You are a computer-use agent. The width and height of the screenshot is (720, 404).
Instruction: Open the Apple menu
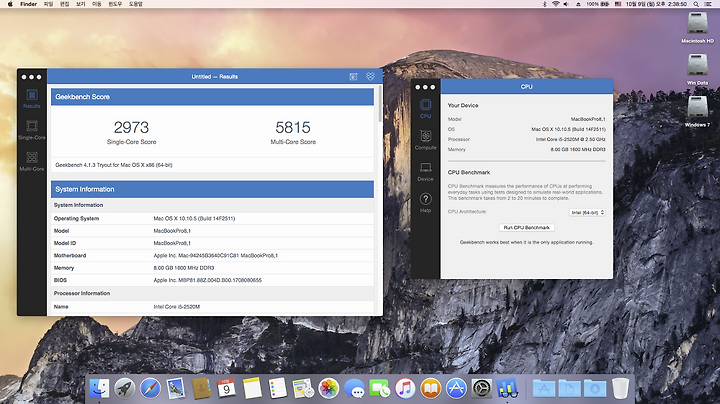10,4
